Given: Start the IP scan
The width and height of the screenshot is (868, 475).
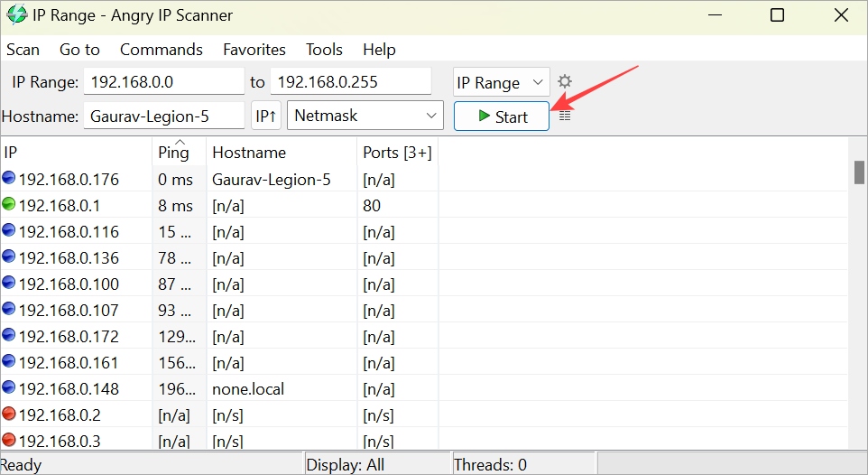Looking at the screenshot, I should click(x=502, y=116).
